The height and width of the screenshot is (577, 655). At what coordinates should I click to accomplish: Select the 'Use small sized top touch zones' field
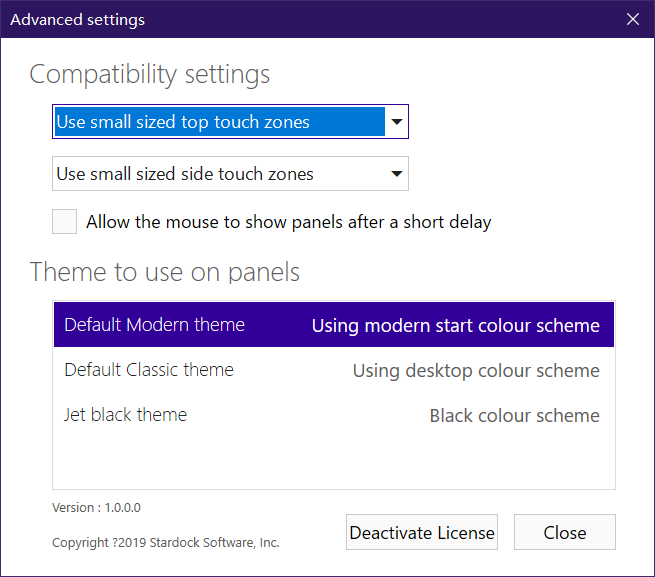coord(218,122)
